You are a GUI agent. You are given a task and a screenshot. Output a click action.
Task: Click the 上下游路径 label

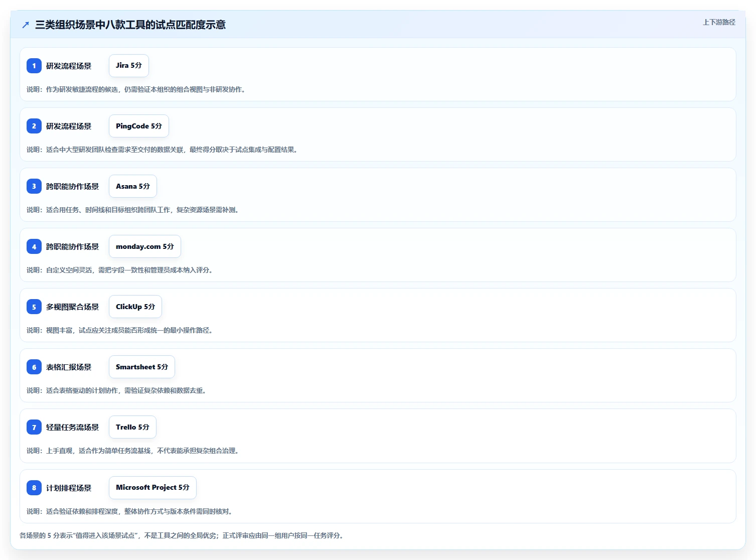[719, 22]
